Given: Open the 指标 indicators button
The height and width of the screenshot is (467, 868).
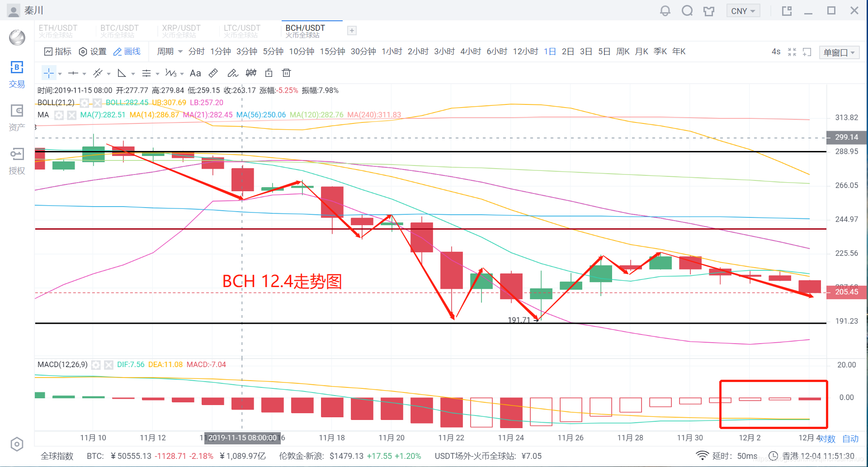Looking at the screenshot, I should [x=58, y=52].
